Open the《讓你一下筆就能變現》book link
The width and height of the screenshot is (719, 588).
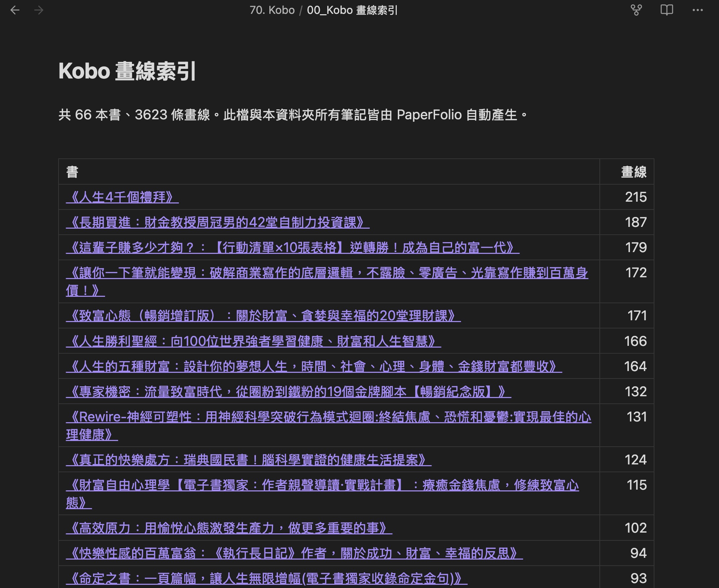[327, 282]
